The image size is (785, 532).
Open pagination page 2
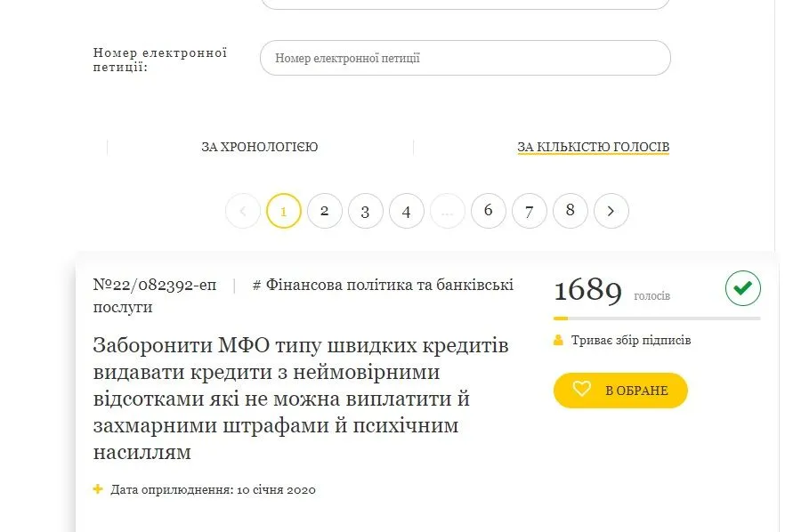(325, 211)
